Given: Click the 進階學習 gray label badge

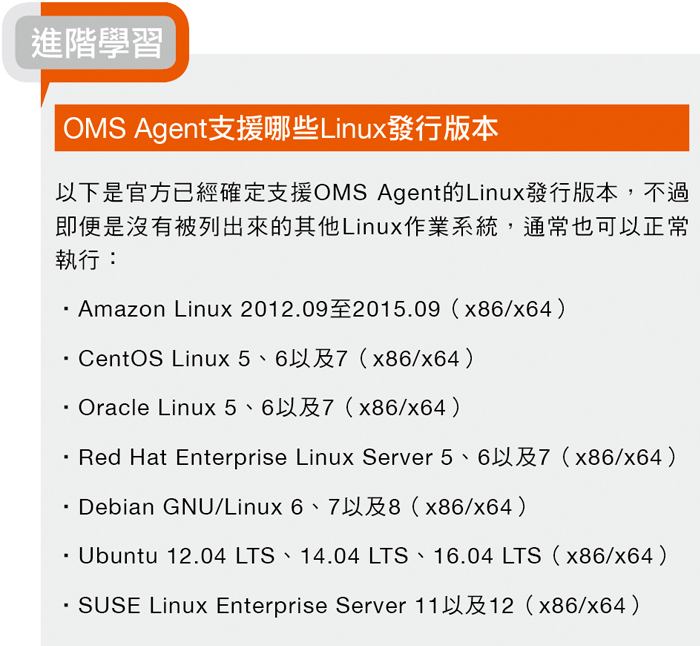Looking at the screenshot, I should pos(96,43).
